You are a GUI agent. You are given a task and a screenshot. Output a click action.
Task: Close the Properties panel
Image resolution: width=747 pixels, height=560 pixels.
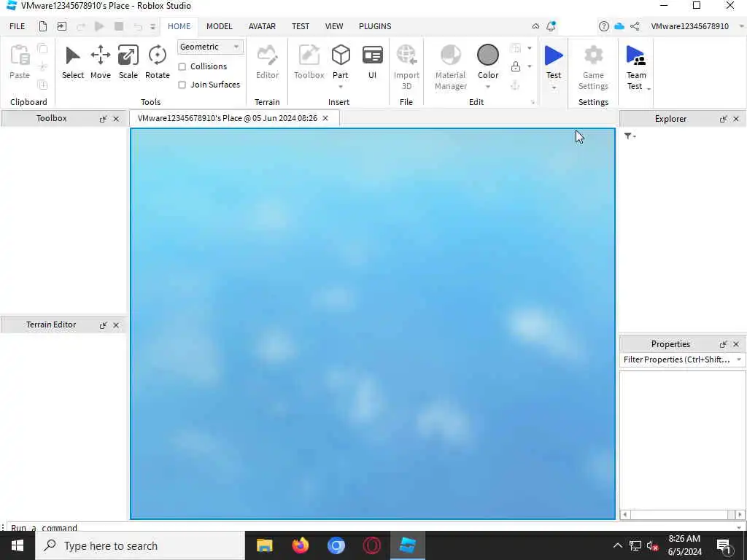point(736,344)
